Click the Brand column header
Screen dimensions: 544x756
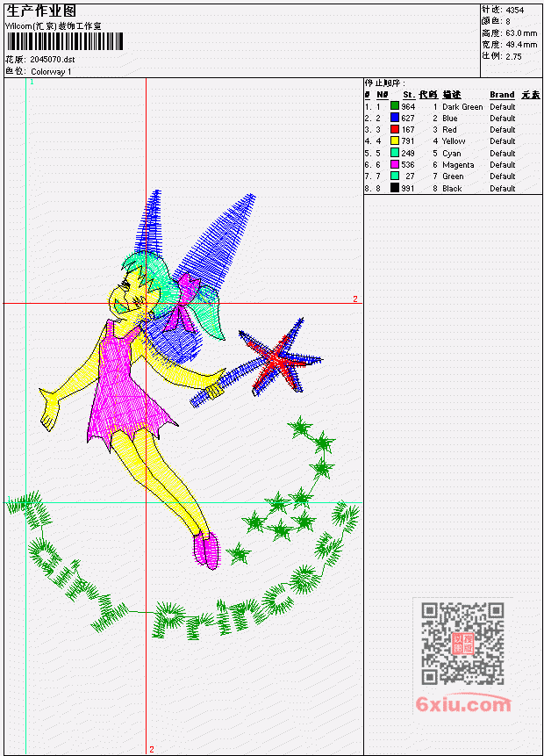(x=502, y=95)
